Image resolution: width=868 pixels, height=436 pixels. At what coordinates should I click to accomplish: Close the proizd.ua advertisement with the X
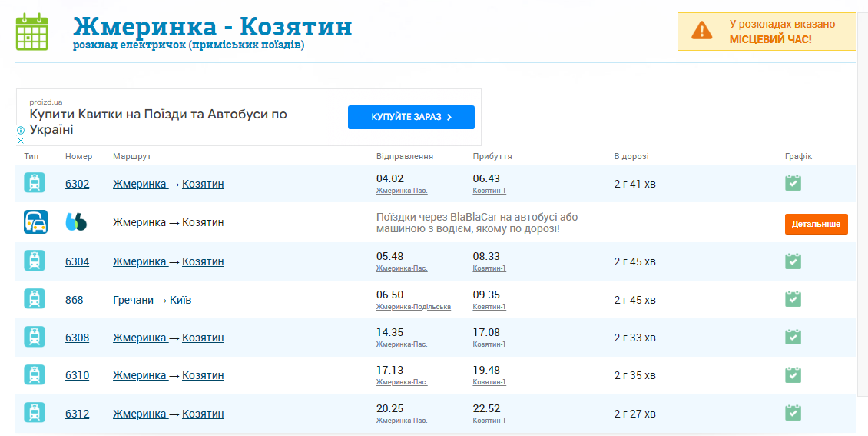click(21, 141)
